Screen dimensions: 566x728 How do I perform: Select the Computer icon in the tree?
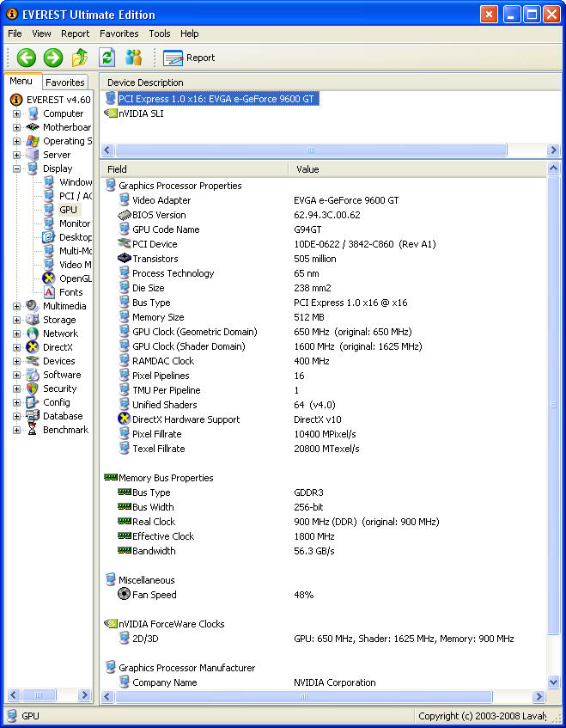(x=33, y=113)
